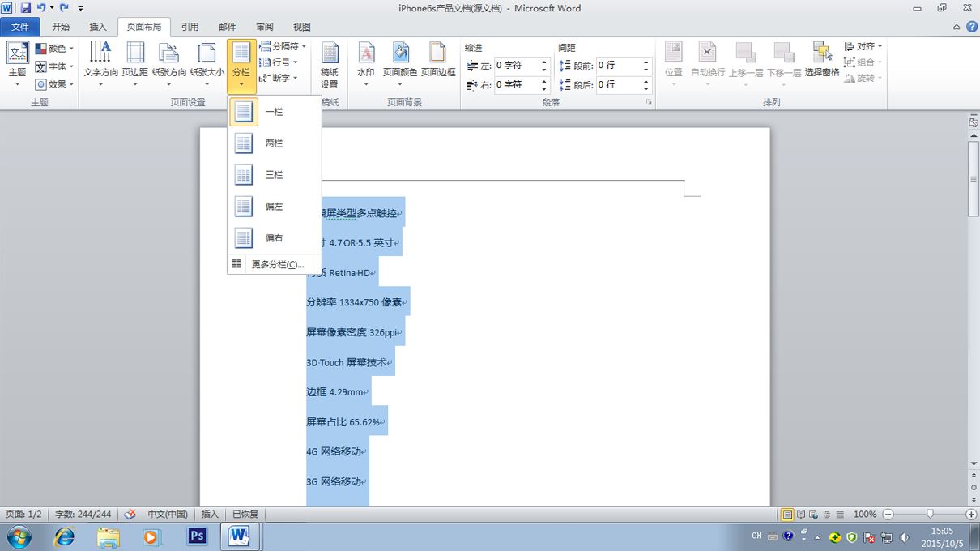
Task: Open the 断字 hyphenation dropdown
Action: click(279, 79)
